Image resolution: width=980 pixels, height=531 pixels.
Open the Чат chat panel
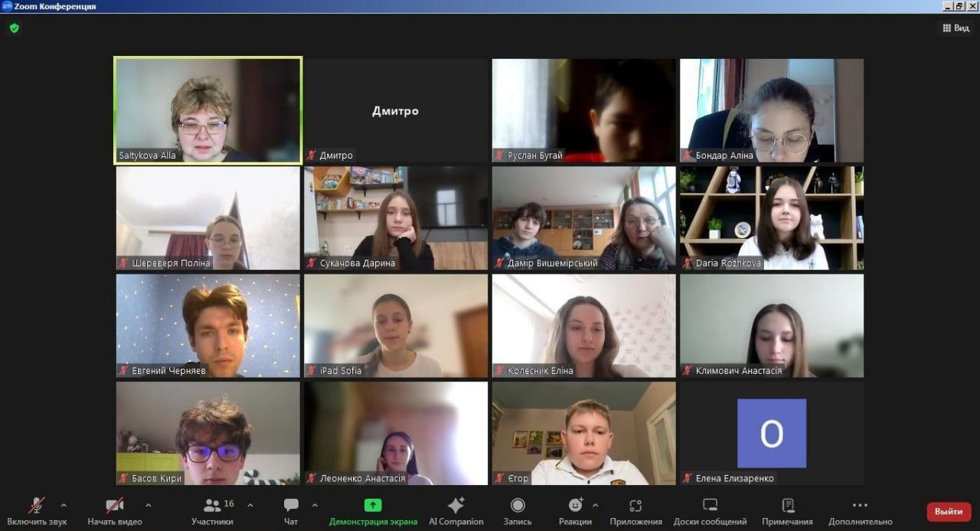291,511
